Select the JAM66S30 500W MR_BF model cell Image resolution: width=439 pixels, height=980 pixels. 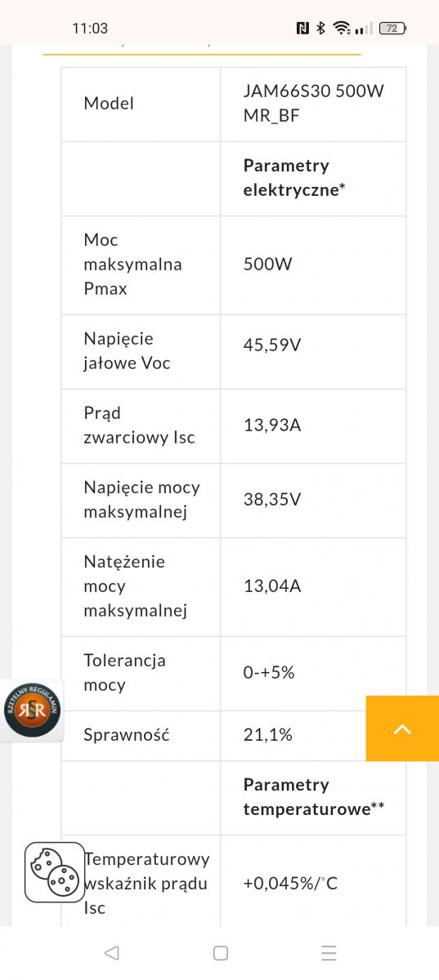[313, 104]
